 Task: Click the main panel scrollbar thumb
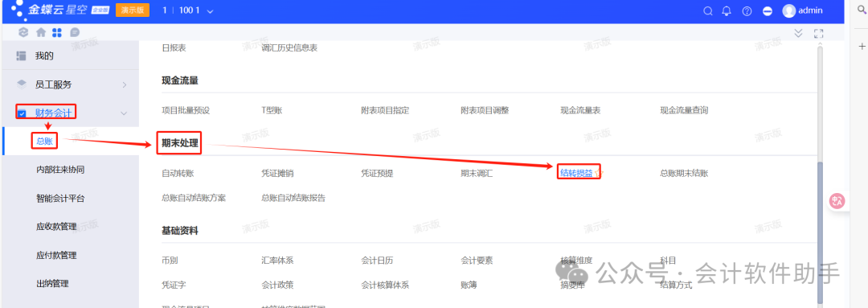tap(821, 232)
